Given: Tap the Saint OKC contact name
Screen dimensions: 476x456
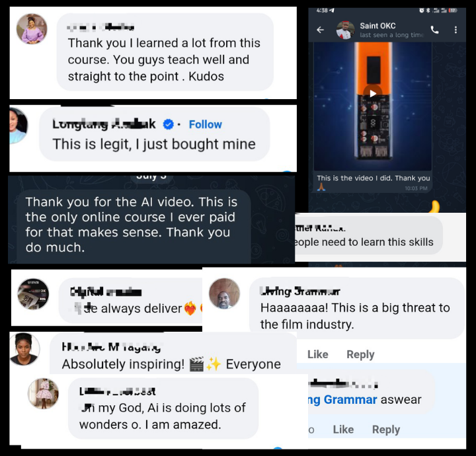Looking at the screenshot, I should [x=377, y=26].
